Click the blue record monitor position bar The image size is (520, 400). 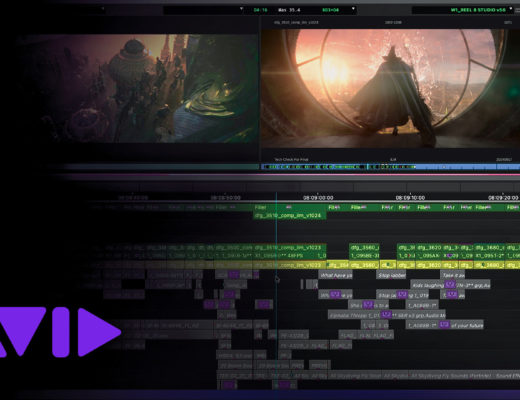coord(390,167)
